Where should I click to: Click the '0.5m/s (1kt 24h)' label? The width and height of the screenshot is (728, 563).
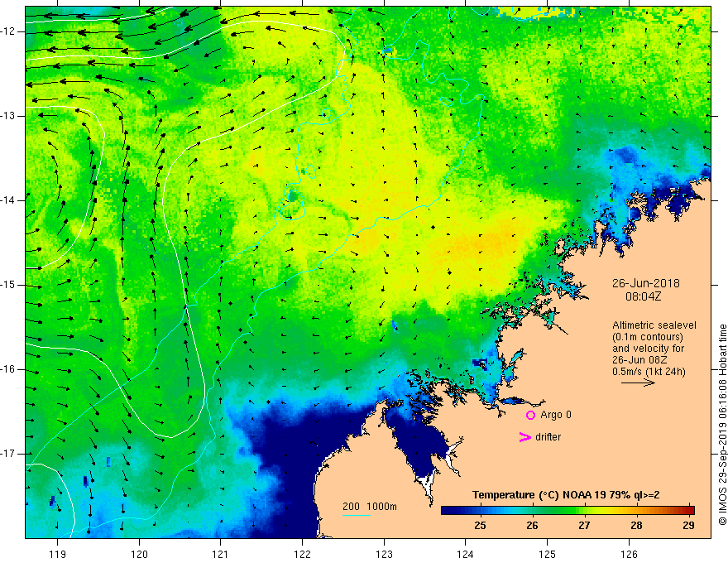pyautogui.click(x=649, y=372)
